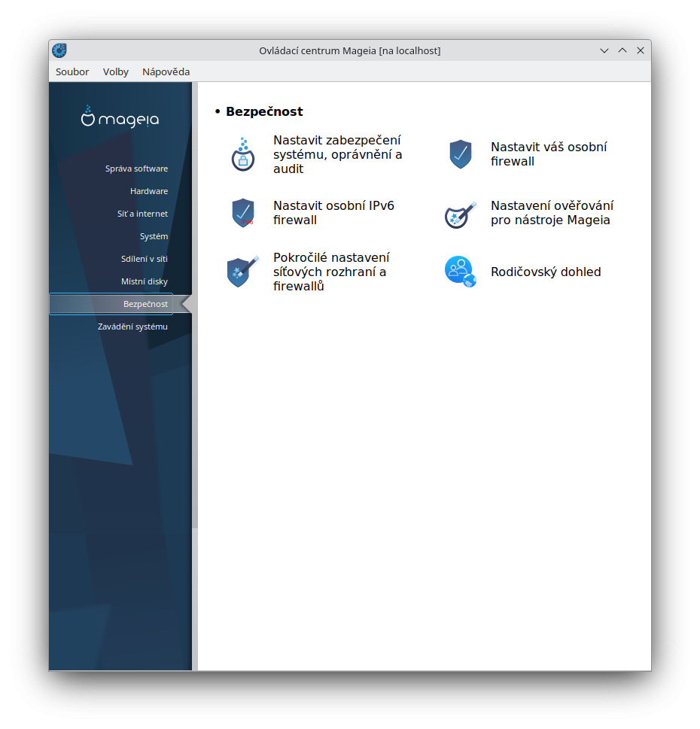Click the sidebar vertical scrollbar
The width and height of the screenshot is (700, 729).
[x=195, y=376]
